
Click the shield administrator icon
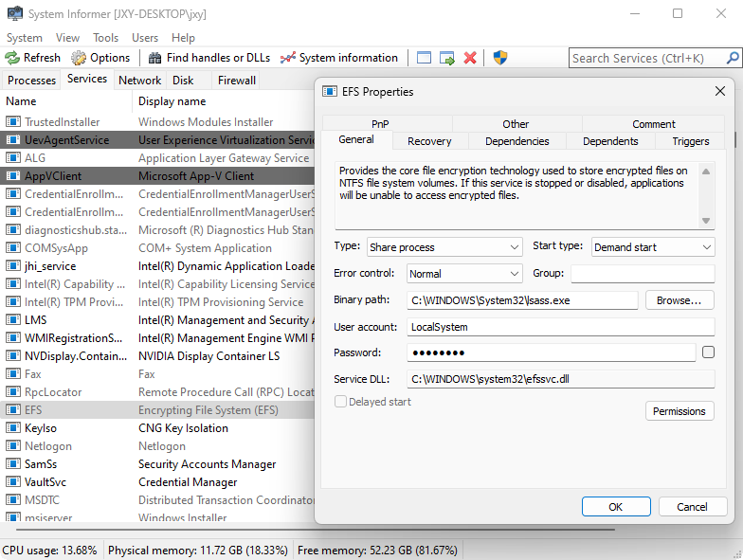coord(500,58)
